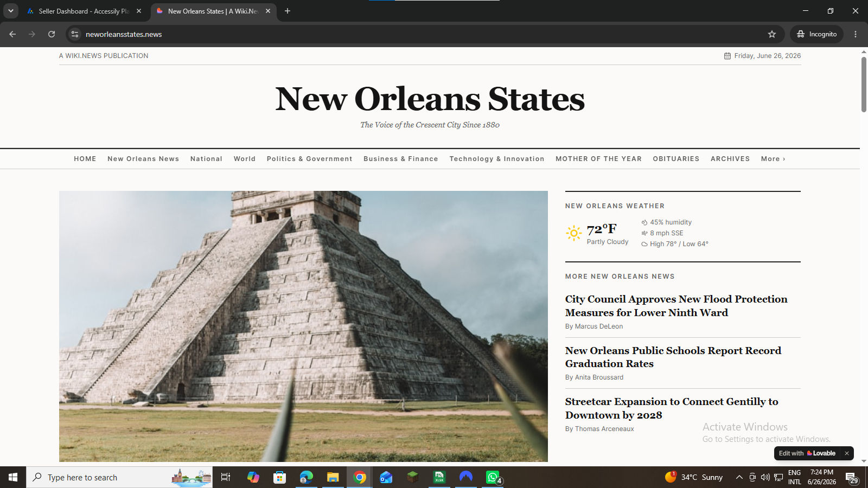Go to HOME in navigation menu
Image resolution: width=868 pixels, height=488 pixels.
click(x=85, y=159)
